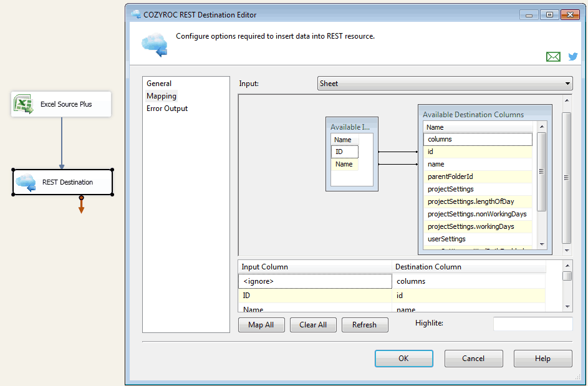
Task: Select the columns destination column
Action: (478, 139)
